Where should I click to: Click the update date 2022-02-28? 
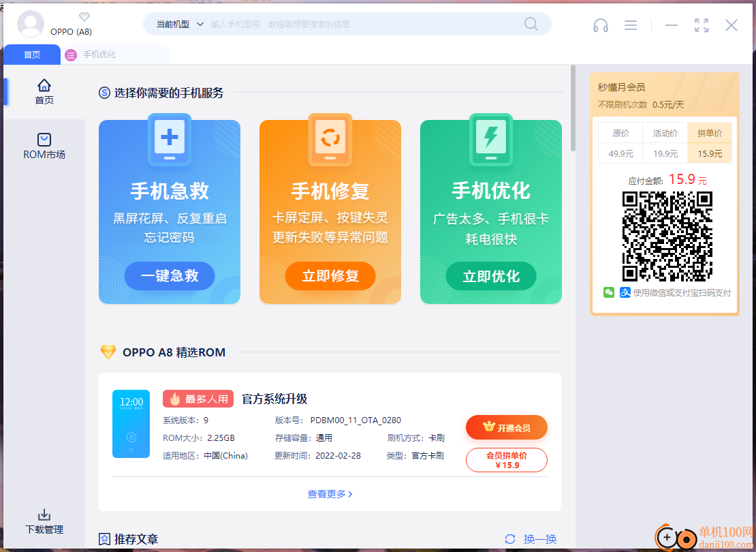pyautogui.click(x=338, y=455)
